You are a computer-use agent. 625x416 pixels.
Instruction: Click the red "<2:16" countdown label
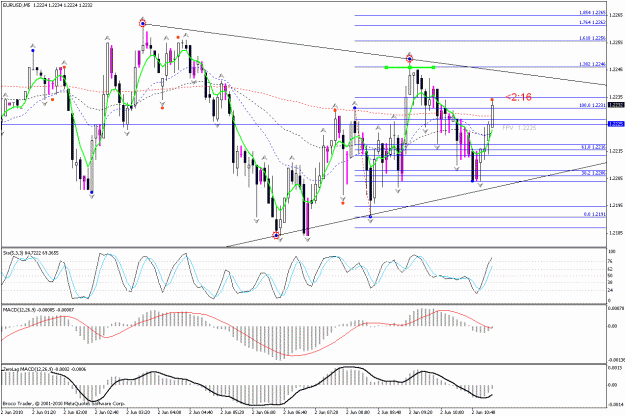point(518,97)
